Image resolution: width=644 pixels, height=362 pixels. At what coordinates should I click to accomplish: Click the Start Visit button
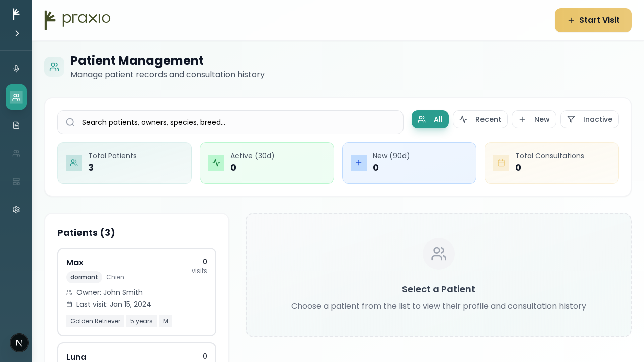(x=593, y=20)
